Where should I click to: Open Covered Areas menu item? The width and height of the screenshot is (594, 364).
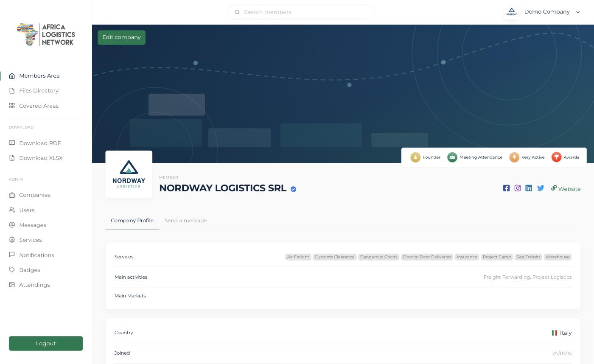click(x=39, y=106)
